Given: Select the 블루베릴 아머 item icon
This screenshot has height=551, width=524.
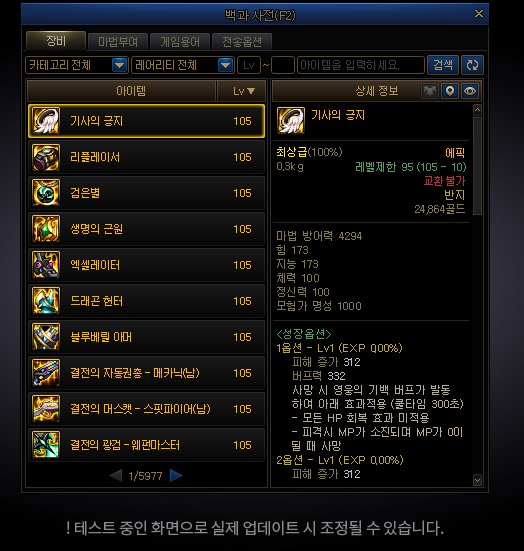Looking at the screenshot, I should point(46,337).
